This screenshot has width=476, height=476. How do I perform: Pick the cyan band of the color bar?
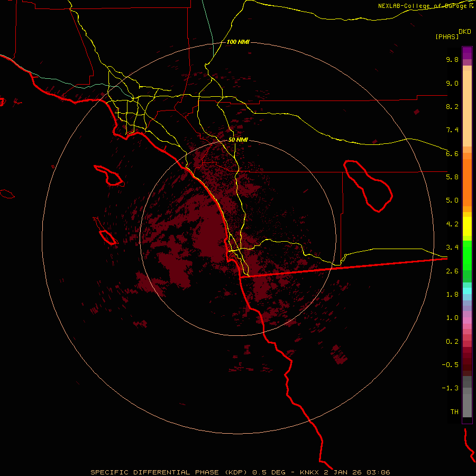pyautogui.click(x=467, y=291)
